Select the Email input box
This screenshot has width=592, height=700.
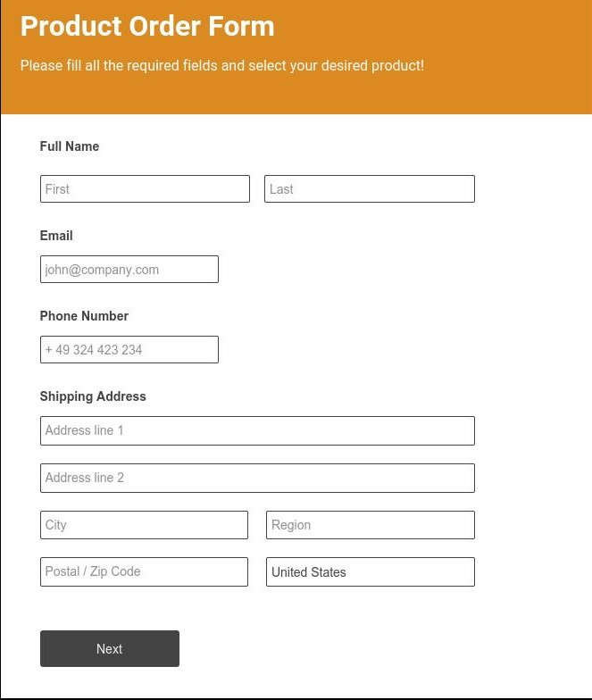pyautogui.click(x=129, y=270)
